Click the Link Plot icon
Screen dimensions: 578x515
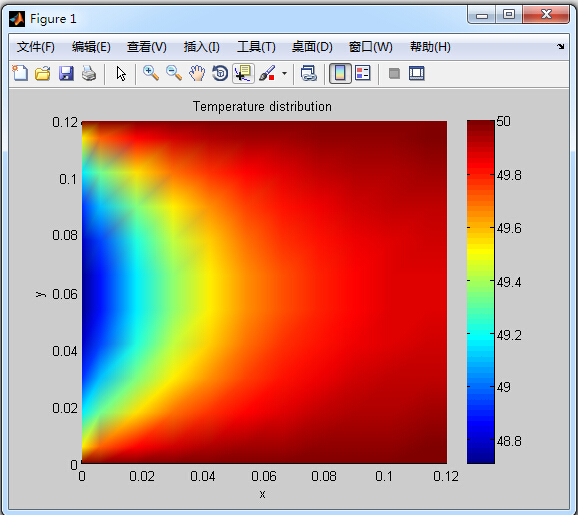click(x=309, y=73)
